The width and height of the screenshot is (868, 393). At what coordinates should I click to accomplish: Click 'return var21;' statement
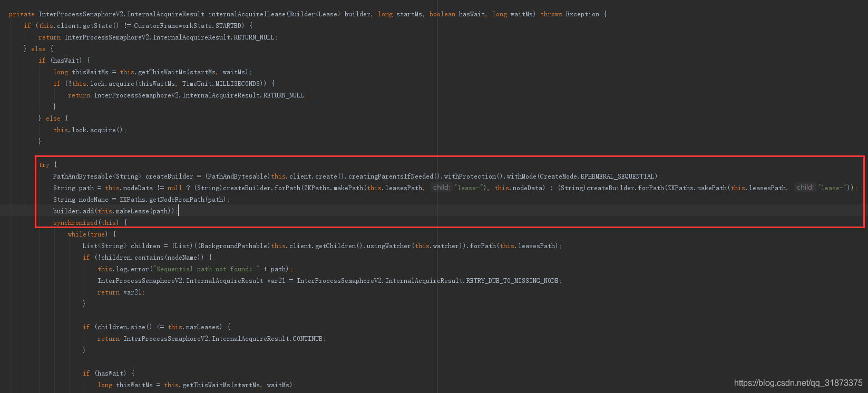coord(121,292)
